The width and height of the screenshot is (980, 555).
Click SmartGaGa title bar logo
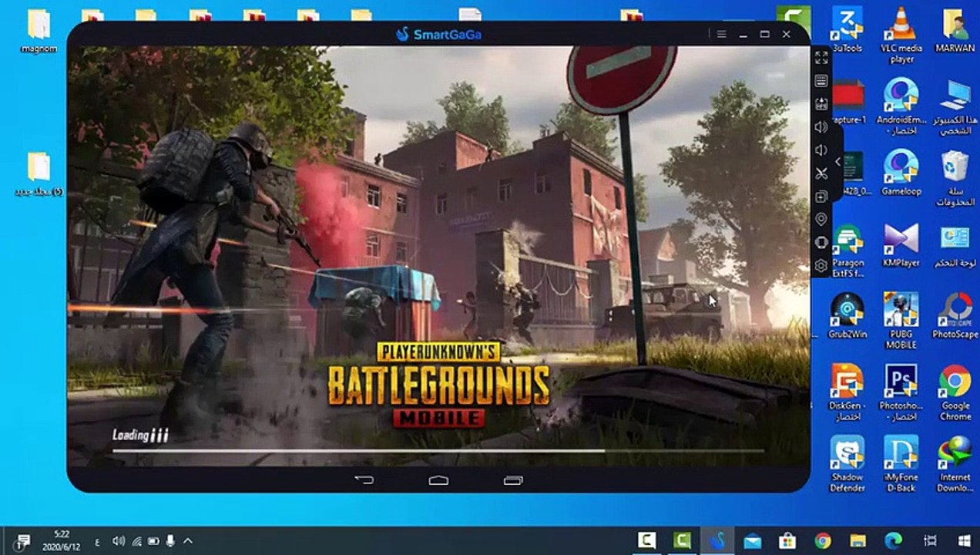pyautogui.click(x=438, y=34)
